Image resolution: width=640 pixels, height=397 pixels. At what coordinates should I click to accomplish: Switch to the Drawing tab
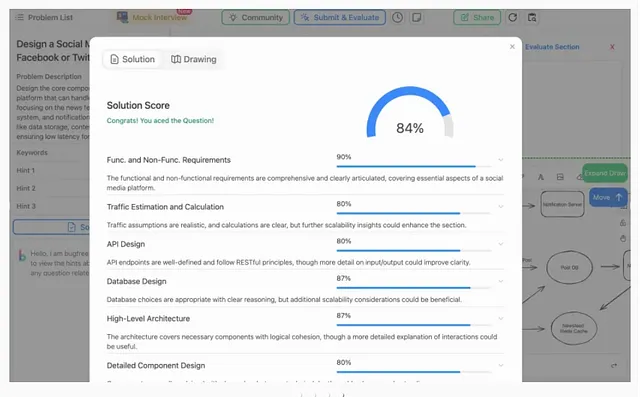click(193, 59)
